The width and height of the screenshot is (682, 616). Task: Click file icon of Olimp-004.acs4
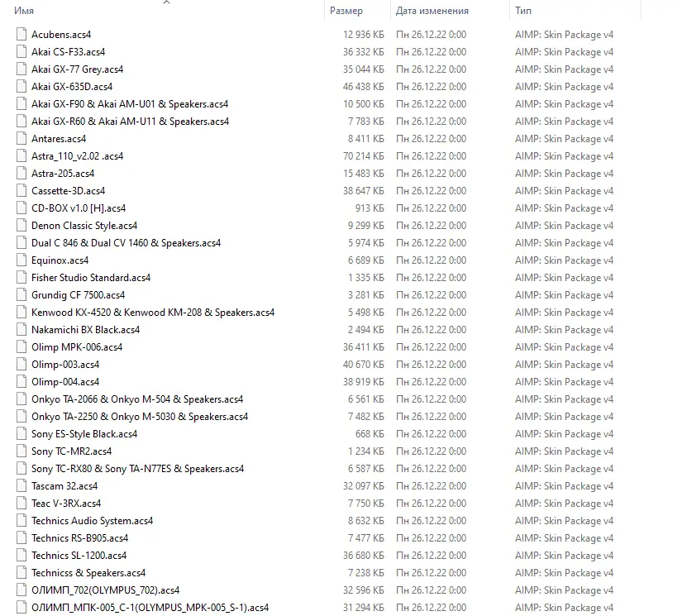tap(21, 381)
